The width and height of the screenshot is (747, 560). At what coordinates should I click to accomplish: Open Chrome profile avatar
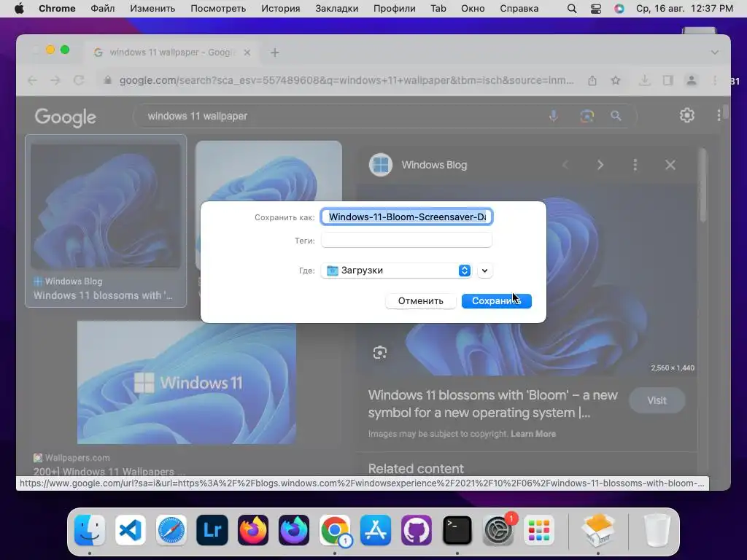click(x=692, y=80)
